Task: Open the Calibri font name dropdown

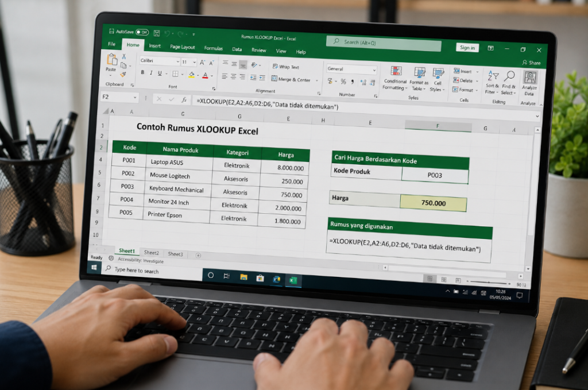Action: coord(178,61)
